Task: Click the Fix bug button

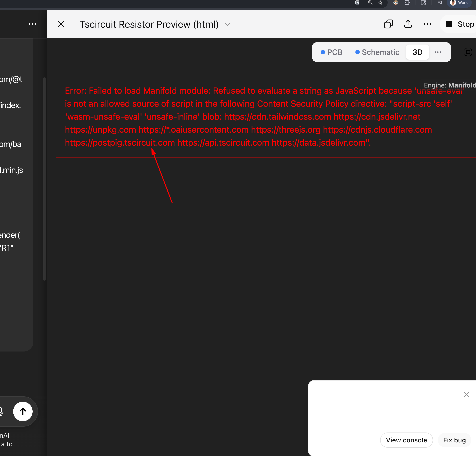Action: pyautogui.click(x=454, y=440)
